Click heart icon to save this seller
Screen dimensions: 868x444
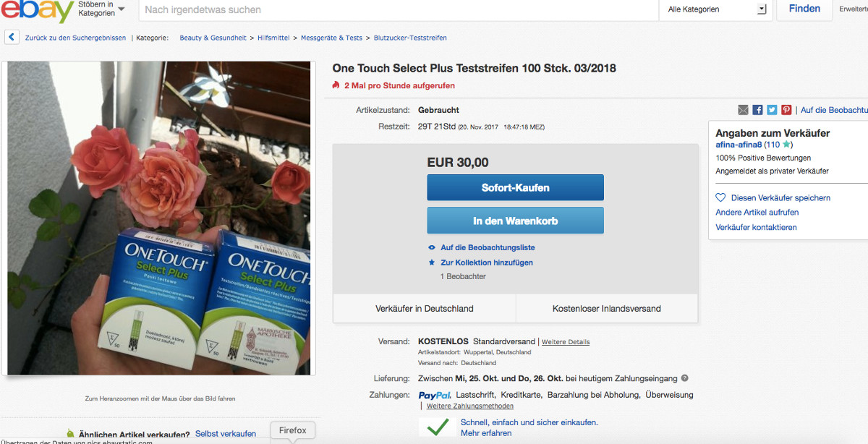720,197
